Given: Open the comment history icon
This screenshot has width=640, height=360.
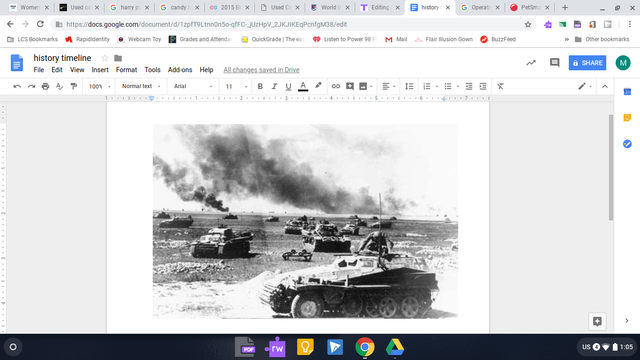Looking at the screenshot, I should tap(554, 63).
